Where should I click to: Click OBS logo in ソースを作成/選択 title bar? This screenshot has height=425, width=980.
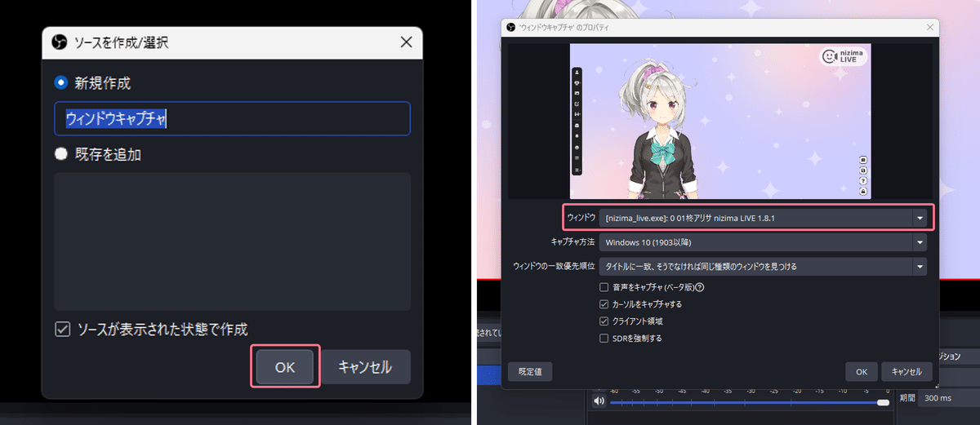[59, 42]
